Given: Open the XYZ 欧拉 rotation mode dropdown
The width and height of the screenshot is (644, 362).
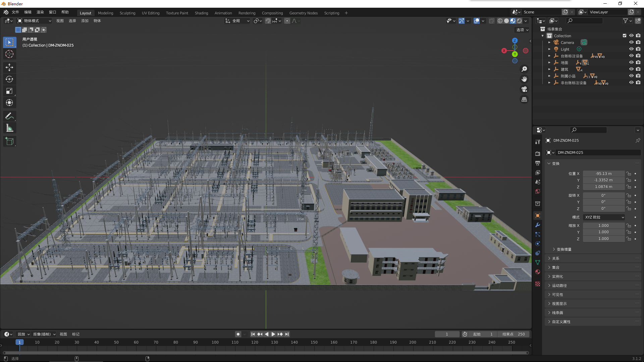Looking at the screenshot, I should 604,217.
